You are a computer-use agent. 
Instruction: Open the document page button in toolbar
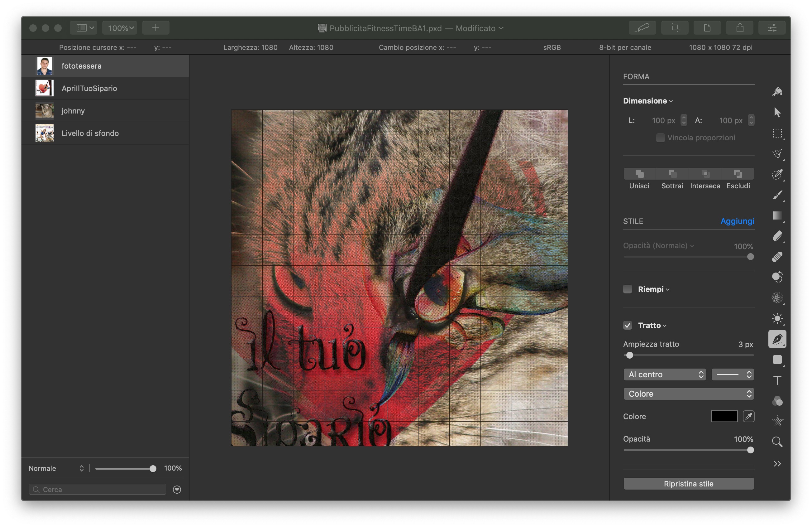click(x=707, y=28)
